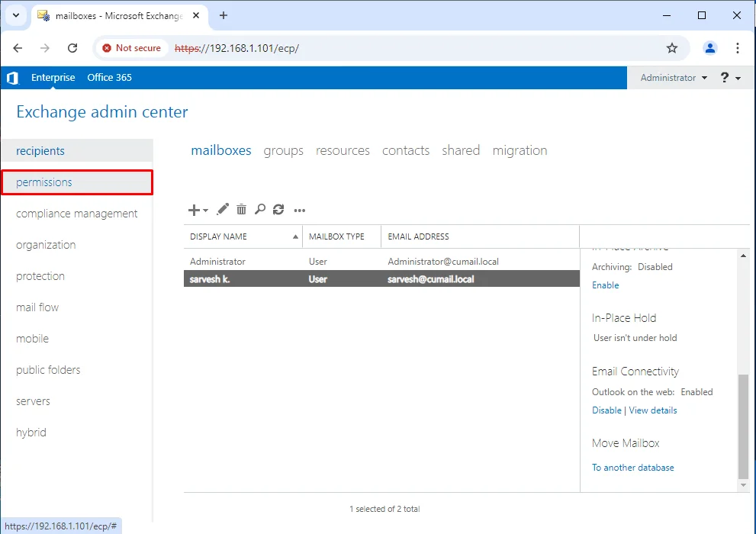
Task: Reload the page in the browser
Action: point(72,48)
